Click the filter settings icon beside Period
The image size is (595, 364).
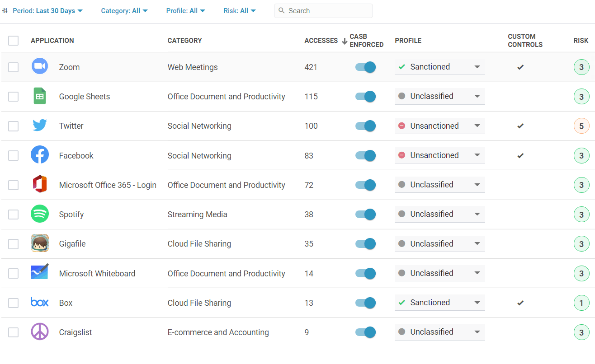(x=5, y=10)
